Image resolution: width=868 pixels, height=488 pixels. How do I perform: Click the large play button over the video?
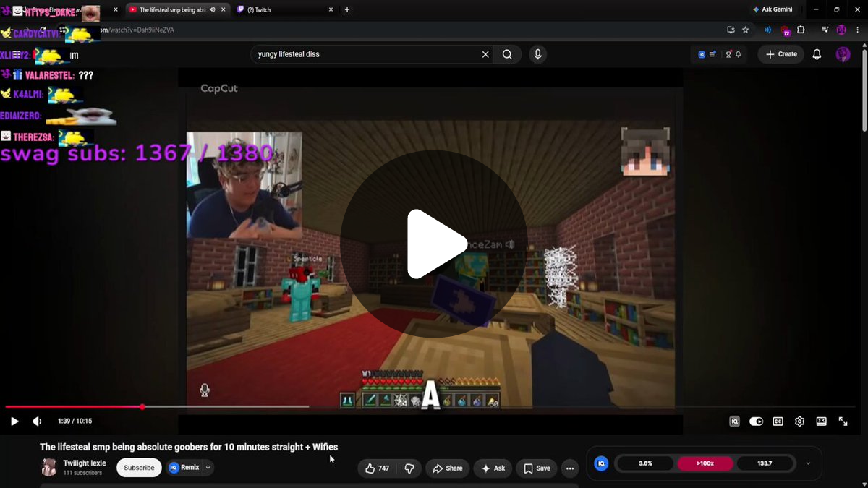434,244
